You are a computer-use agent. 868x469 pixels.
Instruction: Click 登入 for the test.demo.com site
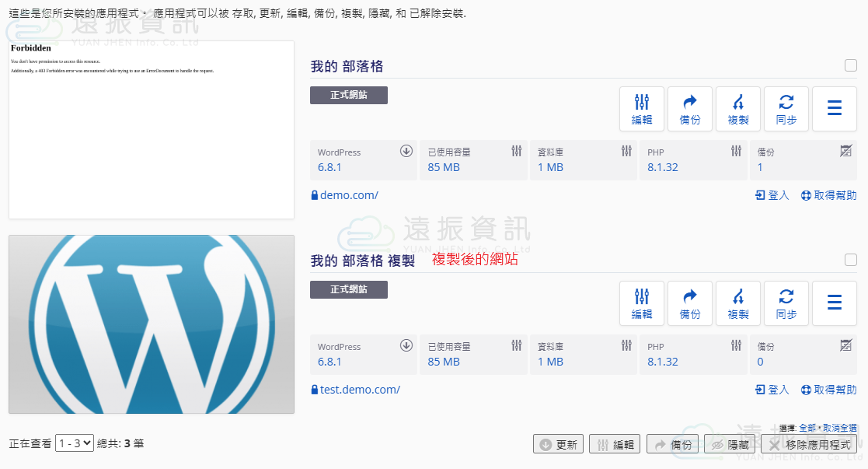(772, 390)
